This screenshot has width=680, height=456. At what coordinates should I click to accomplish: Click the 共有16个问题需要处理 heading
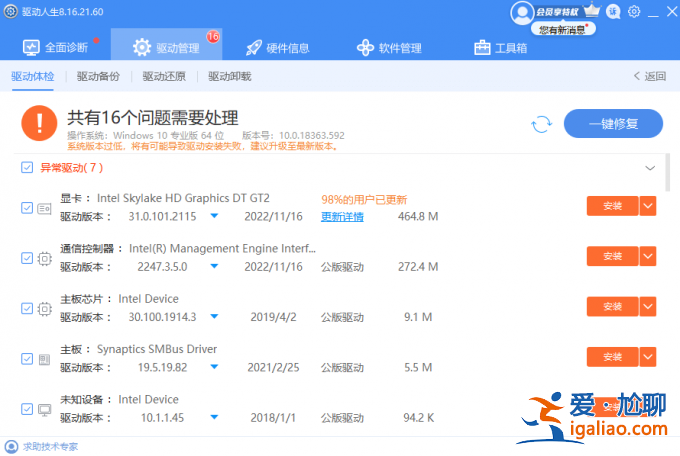coord(153,118)
